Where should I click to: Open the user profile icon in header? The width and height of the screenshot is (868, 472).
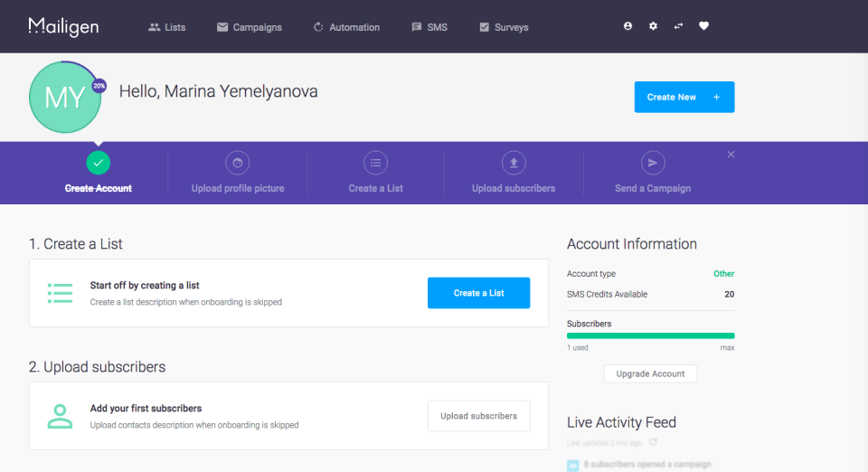click(627, 26)
